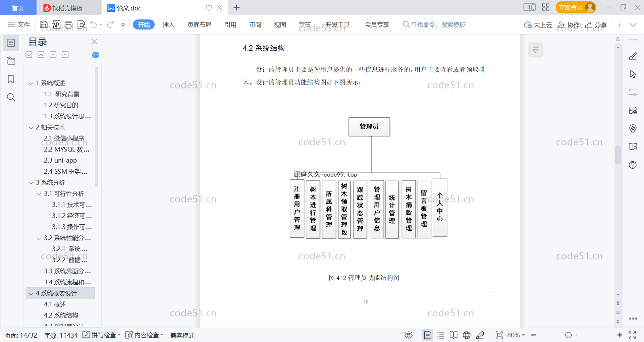Select '4.2 系统结构' in the TOC
Viewport: 644px width, 342px height.
point(61,315)
